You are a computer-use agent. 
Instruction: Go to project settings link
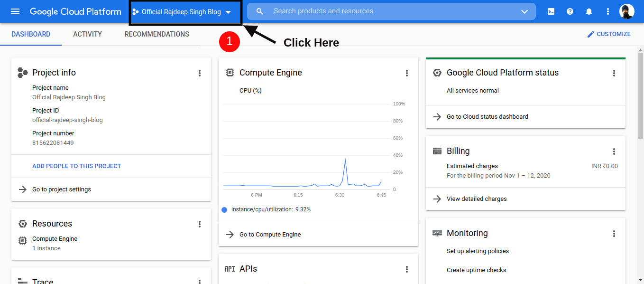click(x=62, y=189)
